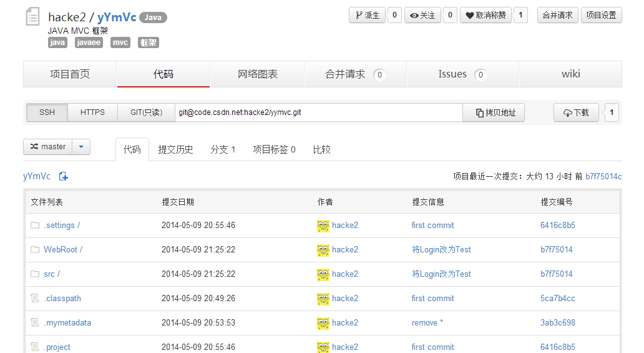This screenshot has width=644, height=353.
Task: Click the file icon of .project row
Action: click(x=36, y=346)
